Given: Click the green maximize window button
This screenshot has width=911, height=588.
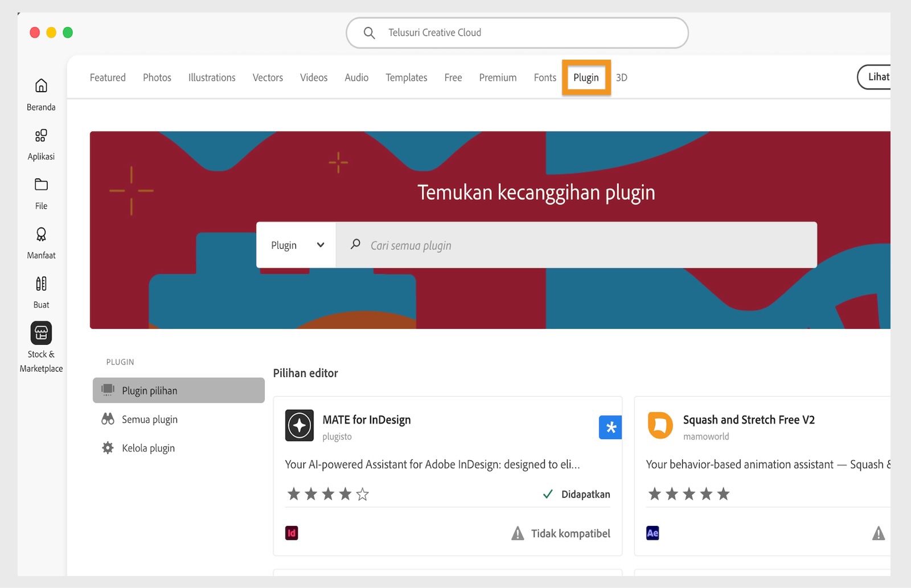Looking at the screenshot, I should coord(68,32).
